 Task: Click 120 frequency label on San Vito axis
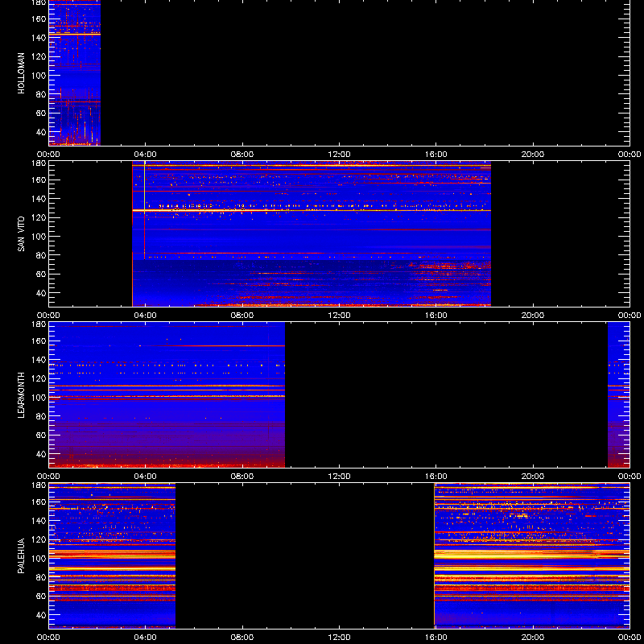click(39, 217)
